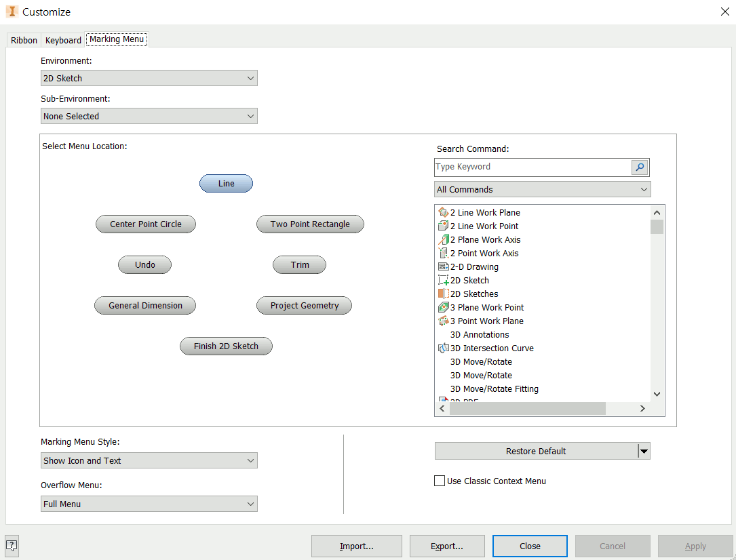This screenshot has width=736, height=560.
Task: Click the search magnifier icon
Action: coord(640,167)
